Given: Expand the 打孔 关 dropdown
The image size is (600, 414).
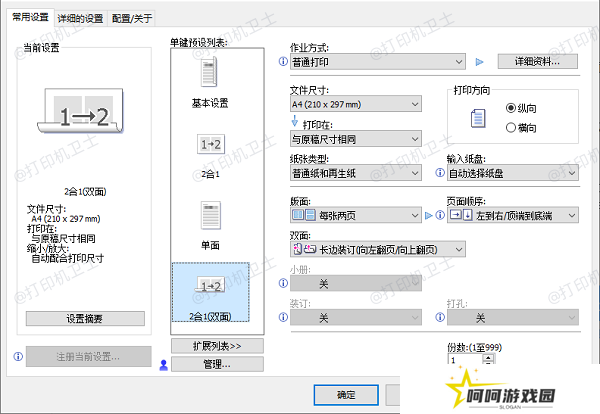Looking at the screenshot, I should tap(513, 317).
